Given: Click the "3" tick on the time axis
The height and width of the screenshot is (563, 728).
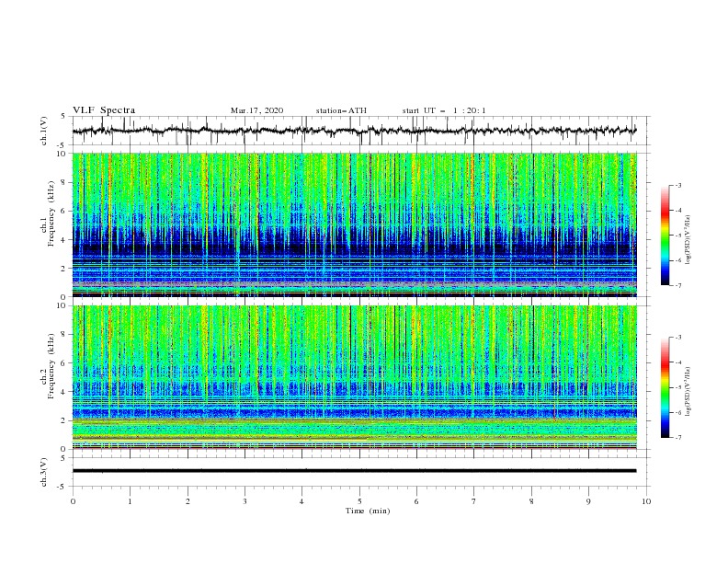Looking at the screenshot, I should (245, 501).
